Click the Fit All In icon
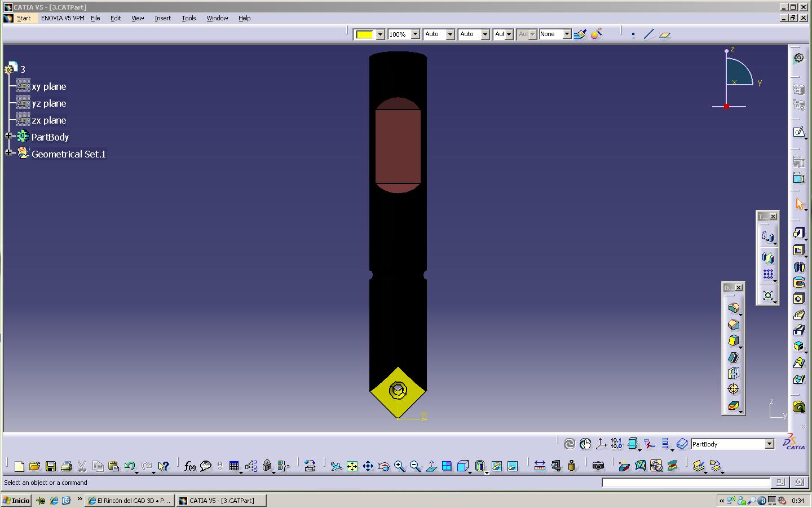Screen dimensions: 812x508 click(352, 466)
